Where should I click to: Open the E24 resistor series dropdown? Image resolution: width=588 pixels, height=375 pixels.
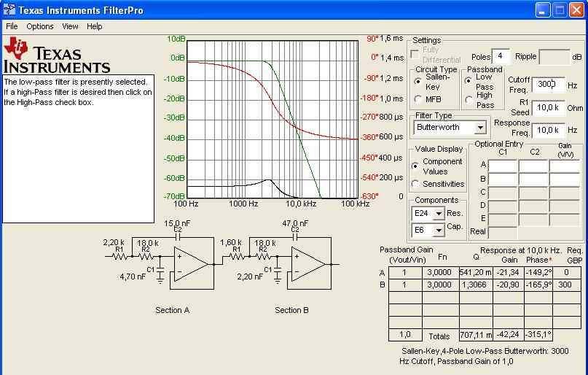tap(439, 214)
